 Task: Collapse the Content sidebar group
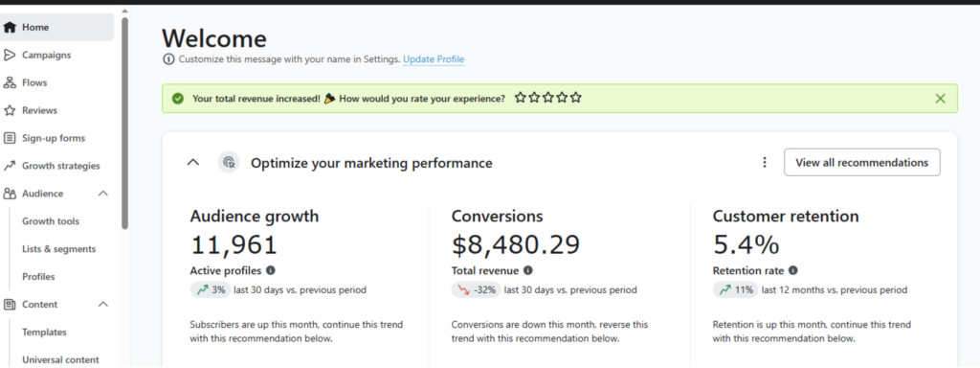point(103,304)
